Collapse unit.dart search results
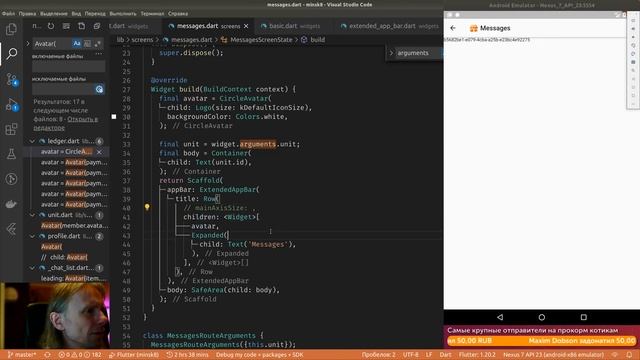Screen dimensions: 640x360 pyautogui.click(x=32, y=215)
